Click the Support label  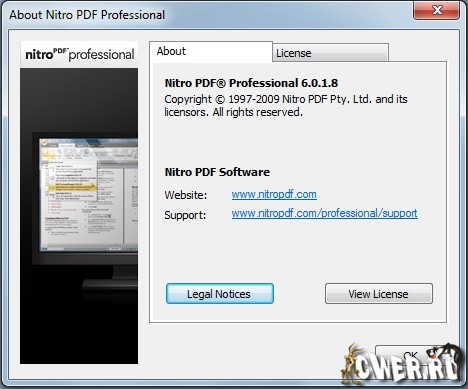(x=185, y=215)
